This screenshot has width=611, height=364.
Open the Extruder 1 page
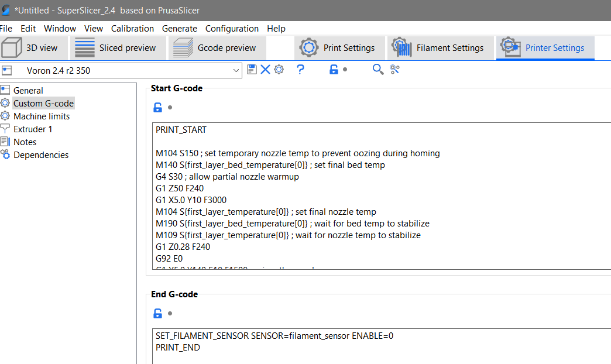[x=33, y=129]
